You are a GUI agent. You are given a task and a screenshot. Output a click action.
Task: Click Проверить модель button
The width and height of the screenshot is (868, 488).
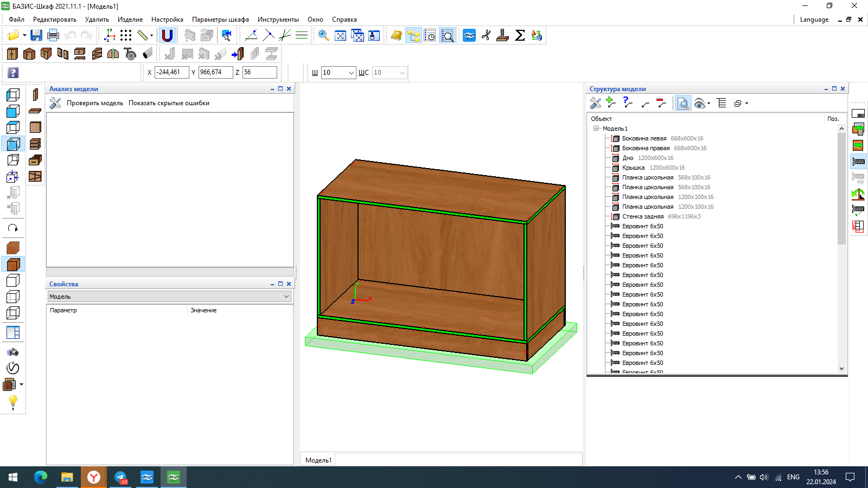pyautogui.click(x=94, y=103)
